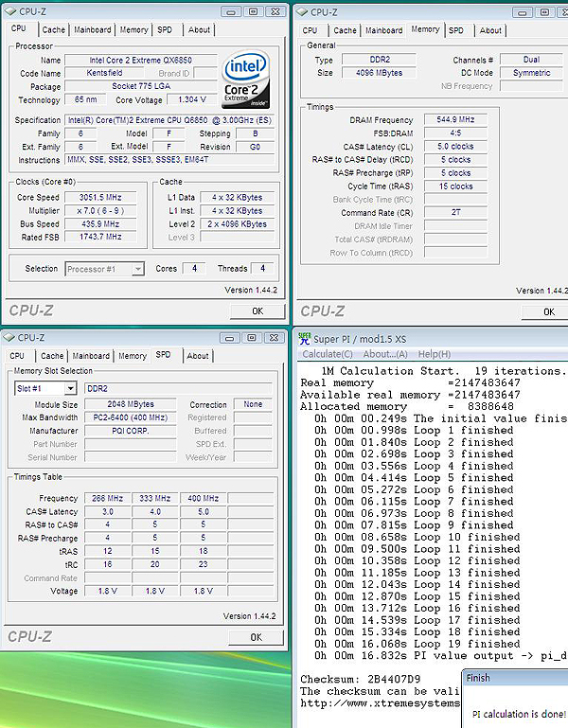This screenshot has width=568, height=728.
Task: Maximize the CPU-Z SPD window
Action: [x=252, y=338]
